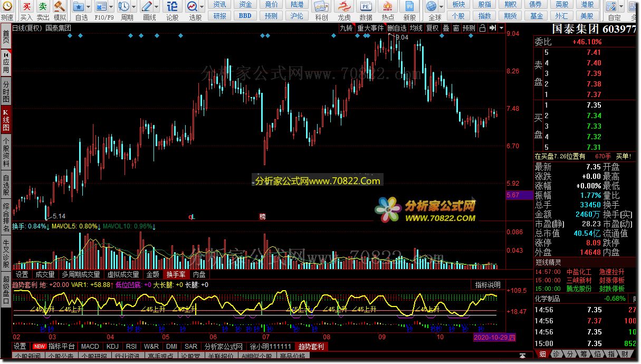Click the 叠 overlay button
The height and width of the screenshot is (364, 641).
(x=446, y=28)
